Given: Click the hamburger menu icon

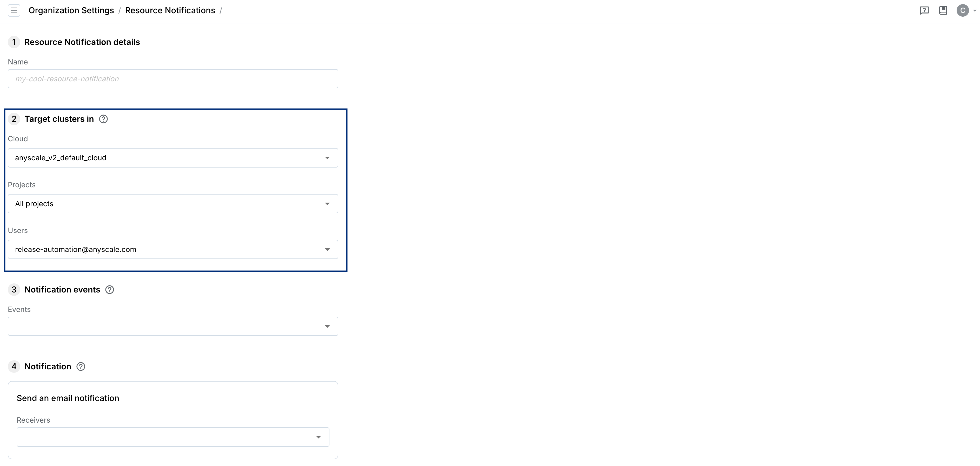Looking at the screenshot, I should 14,10.
